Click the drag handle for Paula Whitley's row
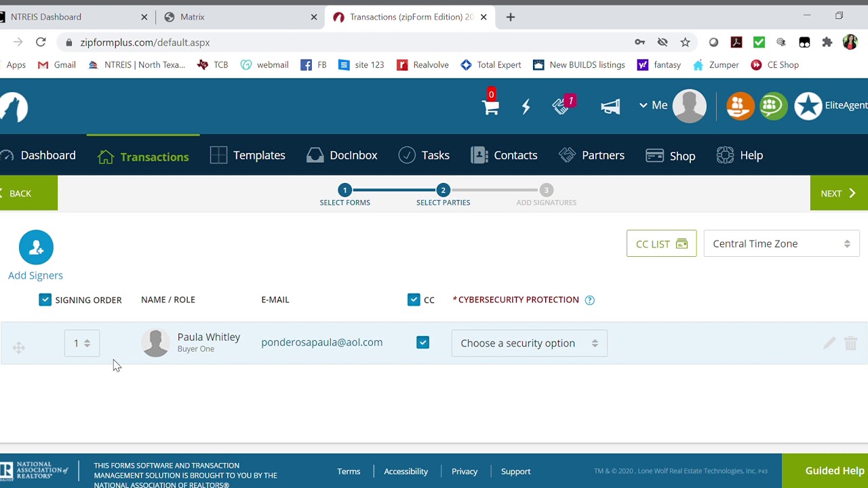This screenshot has width=868, height=488. 19,348
